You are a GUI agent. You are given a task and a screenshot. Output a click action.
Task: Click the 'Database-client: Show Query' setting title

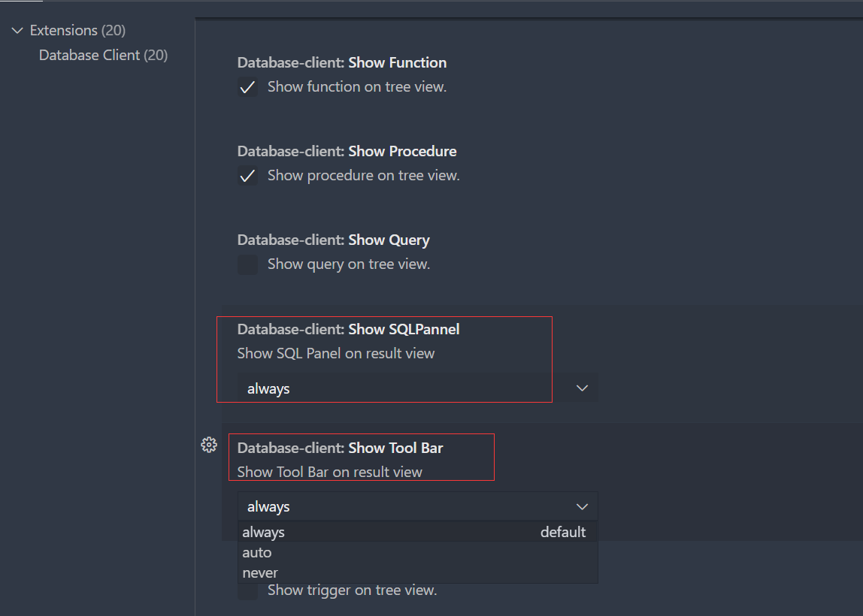[333, 240]
